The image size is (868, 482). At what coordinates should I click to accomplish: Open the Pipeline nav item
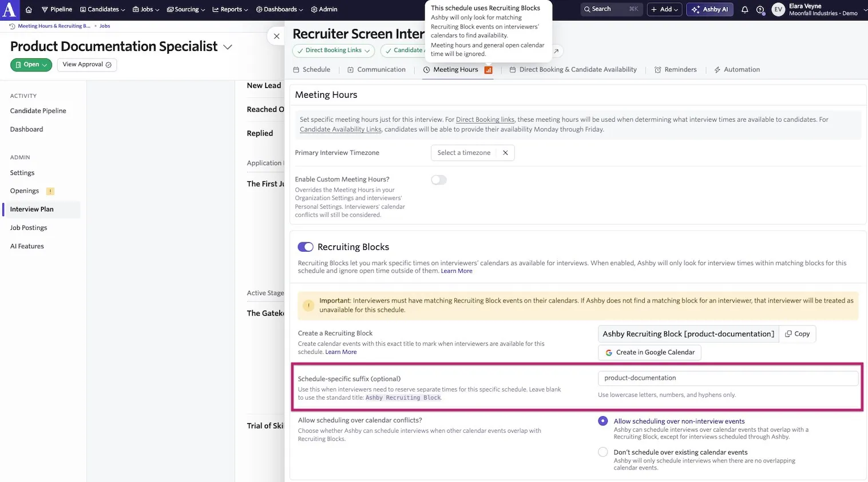(57, 10)
